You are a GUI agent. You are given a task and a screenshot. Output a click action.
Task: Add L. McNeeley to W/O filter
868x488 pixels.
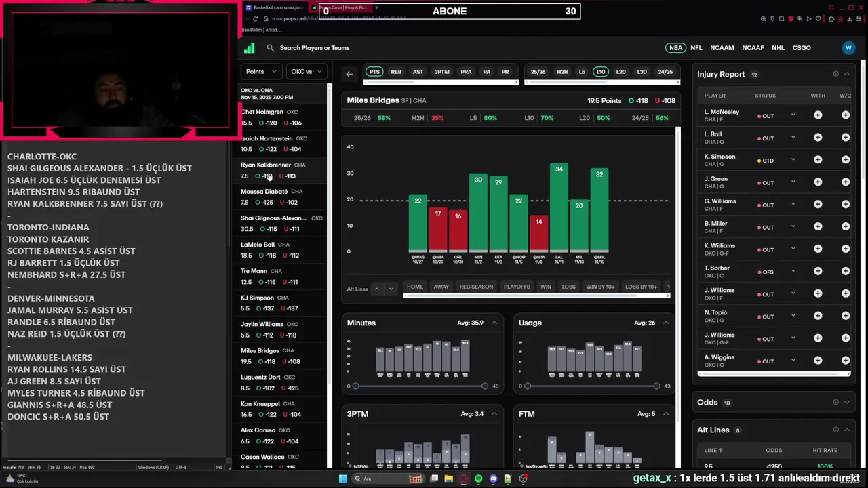[846, 115]
